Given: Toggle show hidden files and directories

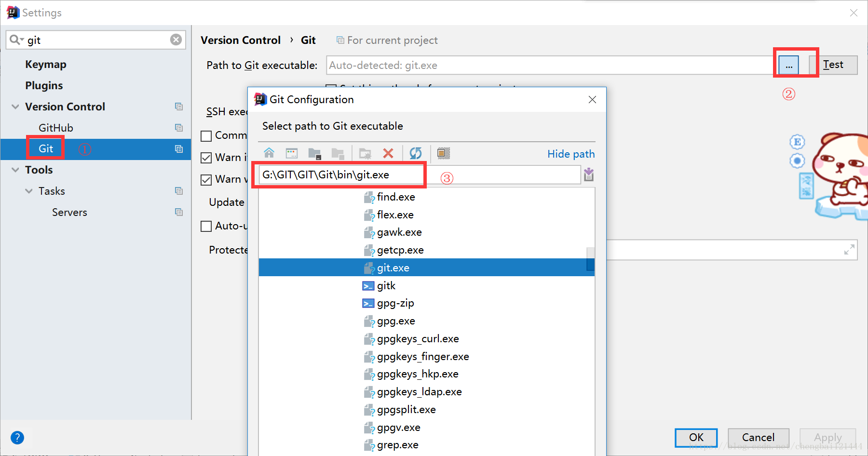Looking at the screenshot, I should [444, 153].
